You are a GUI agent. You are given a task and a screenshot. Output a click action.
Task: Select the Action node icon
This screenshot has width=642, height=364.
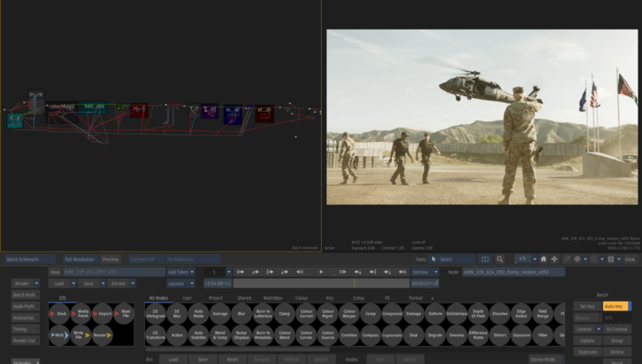(x=177, y=335)
